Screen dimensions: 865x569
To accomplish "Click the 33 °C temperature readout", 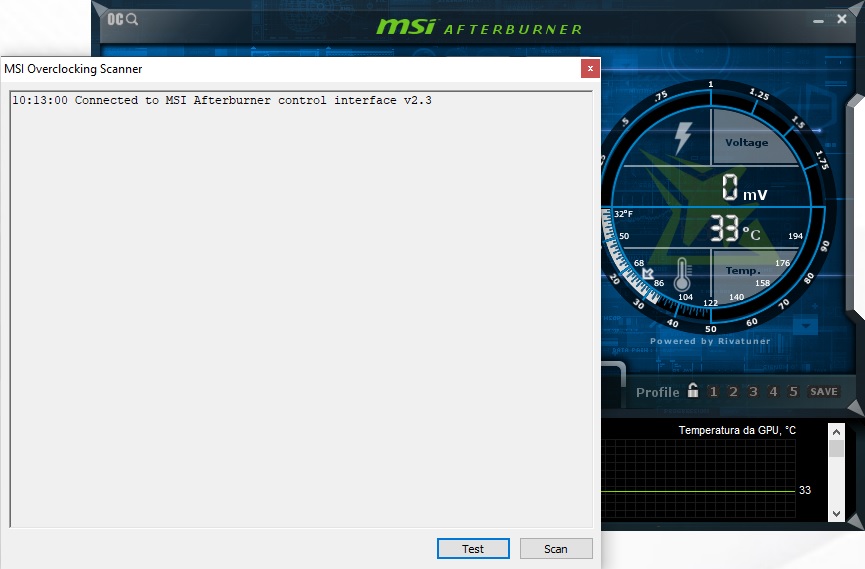I will click(735, 228).
